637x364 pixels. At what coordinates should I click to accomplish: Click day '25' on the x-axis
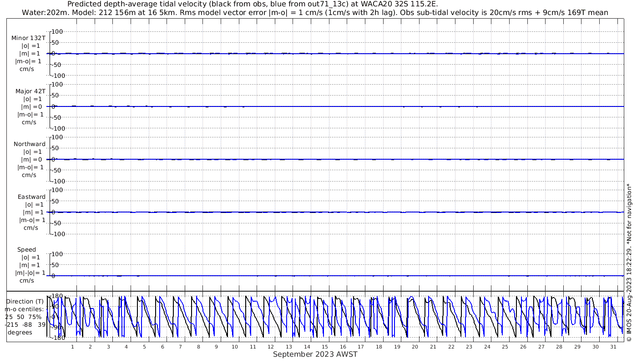pos(506,347)
